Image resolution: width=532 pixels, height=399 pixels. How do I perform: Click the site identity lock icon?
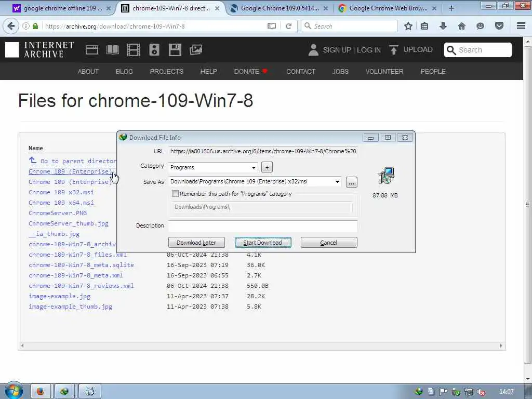35,26
